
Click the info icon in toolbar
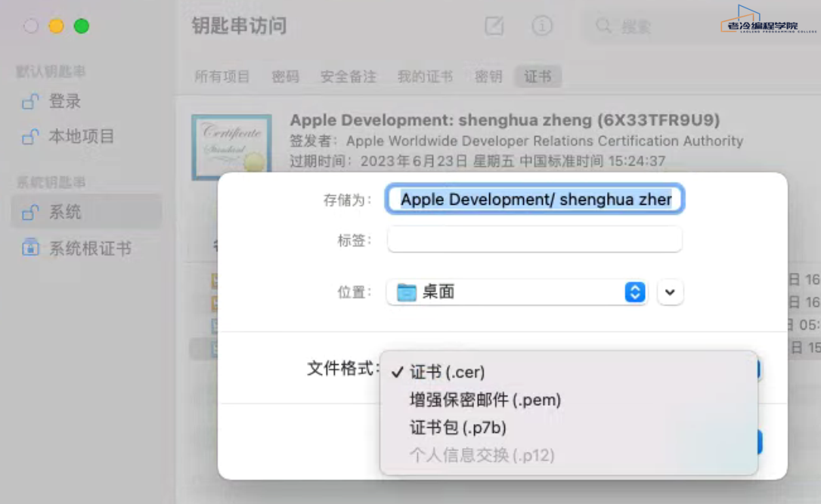(x=541, y=26)
